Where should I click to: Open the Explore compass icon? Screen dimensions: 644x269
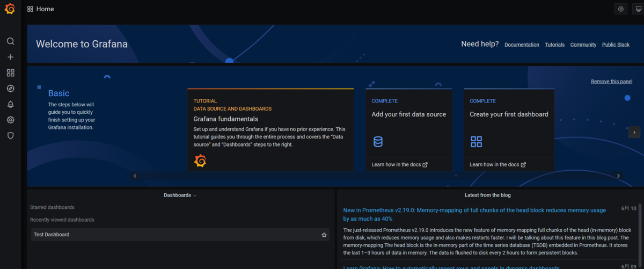coord(10,89)
